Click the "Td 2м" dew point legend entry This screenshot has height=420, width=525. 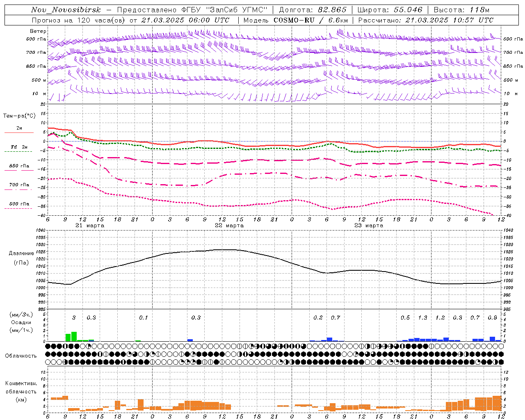tap(19, 147)
